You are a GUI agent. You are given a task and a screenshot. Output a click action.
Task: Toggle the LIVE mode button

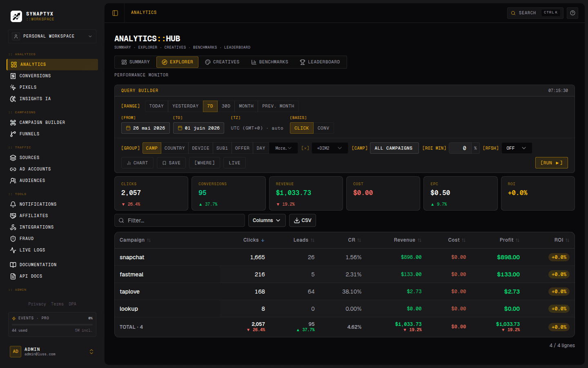click(x=234, y=163)
